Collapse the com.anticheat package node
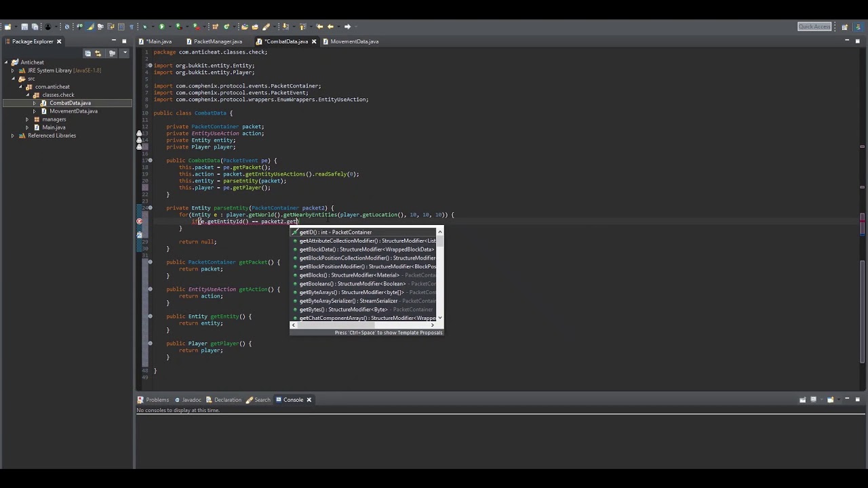 tap(20, 87)
